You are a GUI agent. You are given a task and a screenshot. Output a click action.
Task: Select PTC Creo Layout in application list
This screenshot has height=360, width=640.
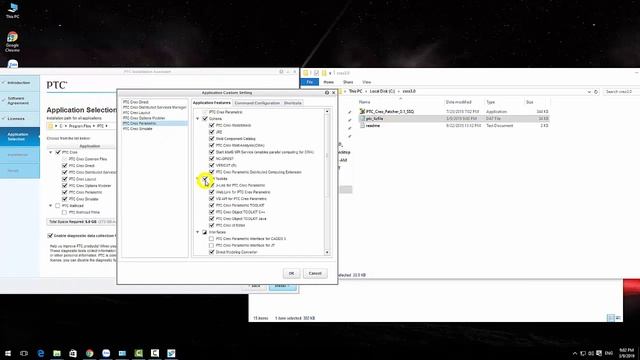tap(137, 113)
